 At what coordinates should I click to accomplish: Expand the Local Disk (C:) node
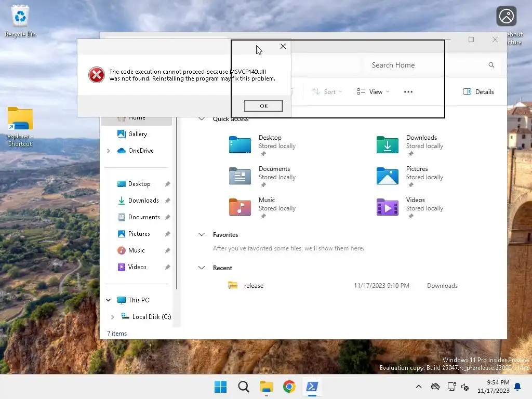[112, 317]
